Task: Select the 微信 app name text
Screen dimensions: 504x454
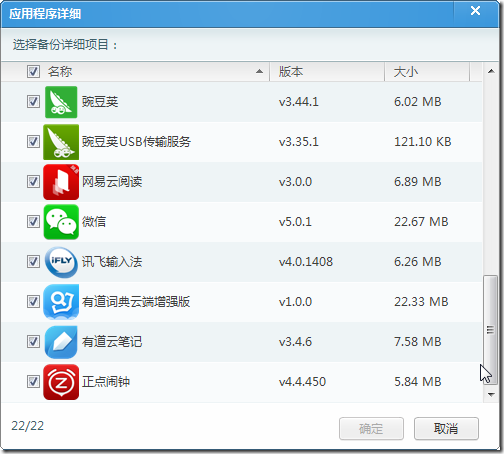Action: (x=94, y=222)
